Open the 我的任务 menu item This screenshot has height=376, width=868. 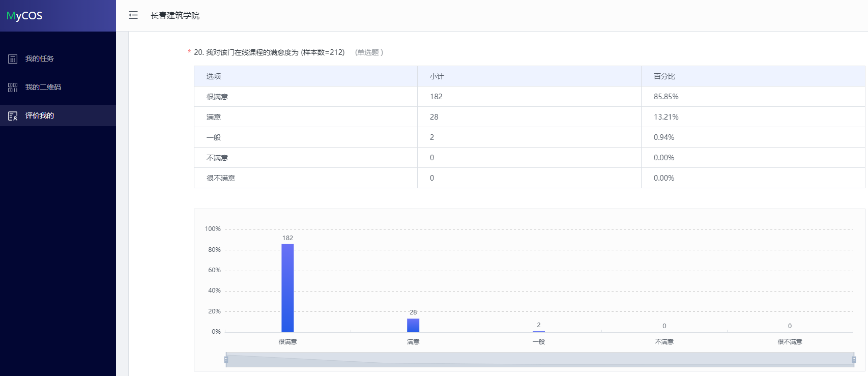coord(40,59)
